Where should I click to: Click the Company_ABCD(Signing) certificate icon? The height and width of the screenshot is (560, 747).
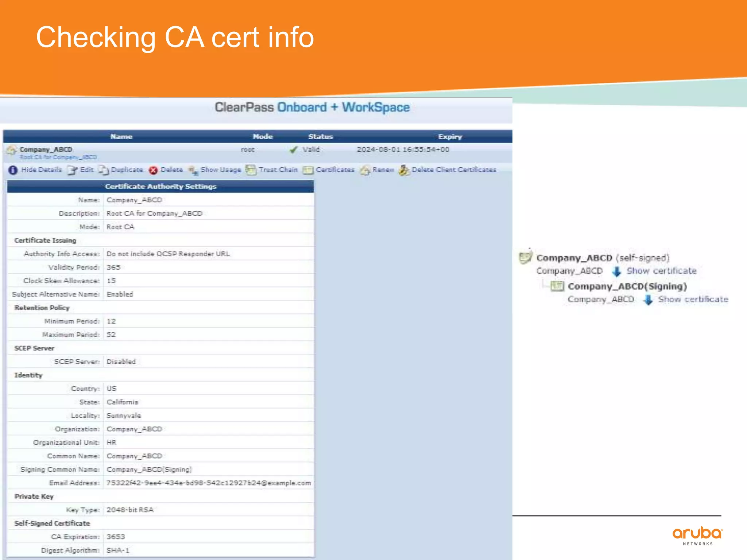tap(557, 286)
